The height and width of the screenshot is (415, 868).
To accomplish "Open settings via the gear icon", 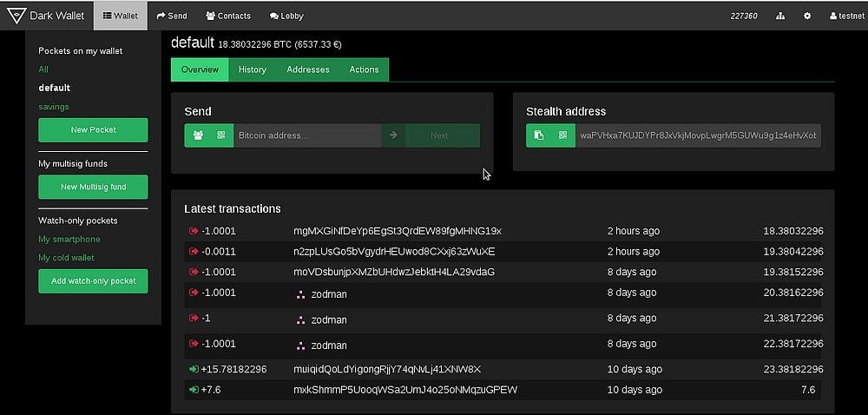I will click(x=807, y=16).
